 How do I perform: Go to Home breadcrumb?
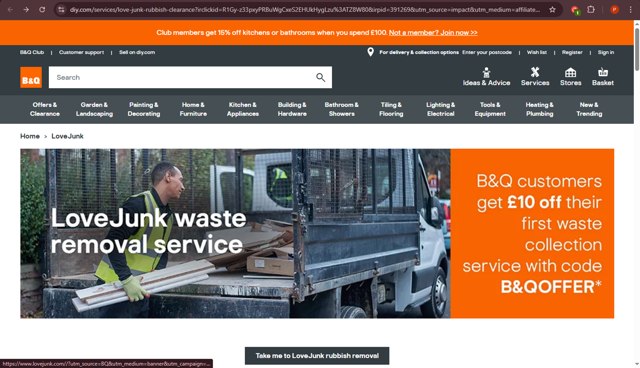click(x=30, y=136)
